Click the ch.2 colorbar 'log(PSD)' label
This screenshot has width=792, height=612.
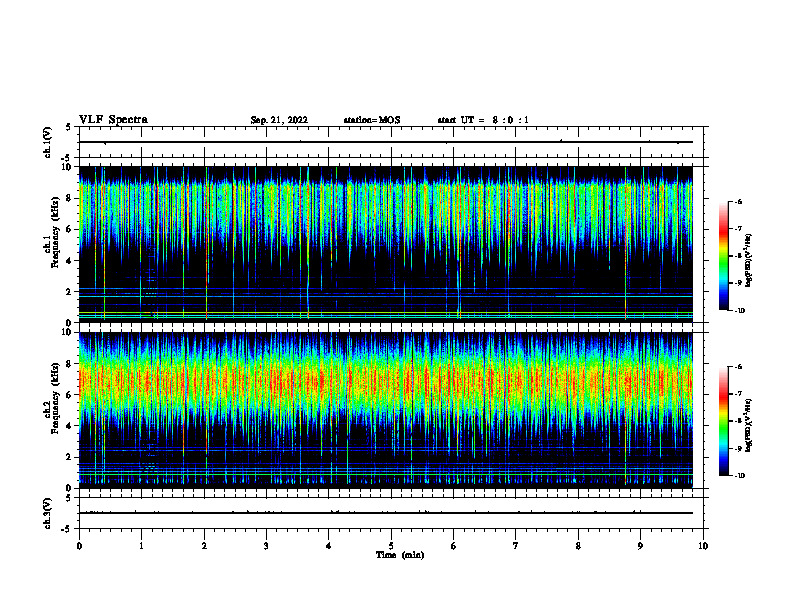[749, 425]
